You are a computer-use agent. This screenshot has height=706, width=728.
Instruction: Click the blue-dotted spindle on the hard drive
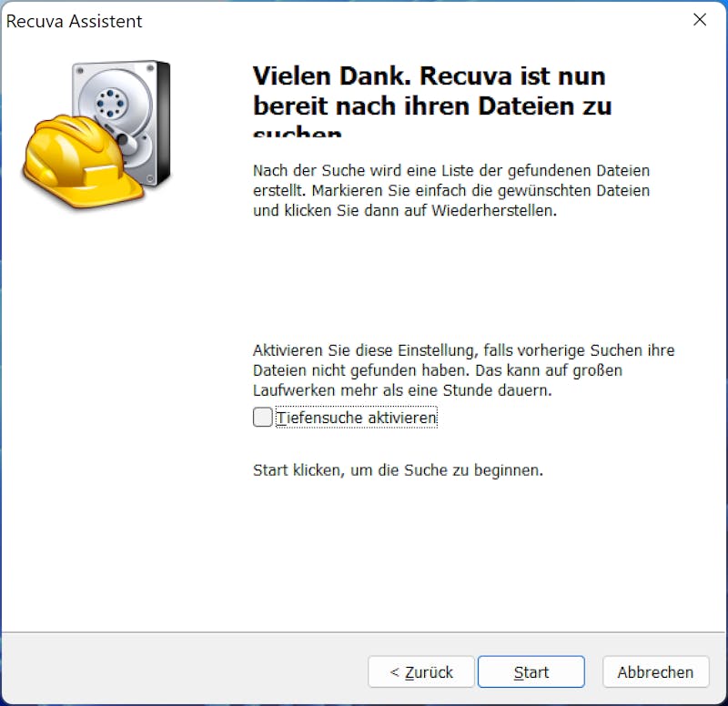coord(110,103)
